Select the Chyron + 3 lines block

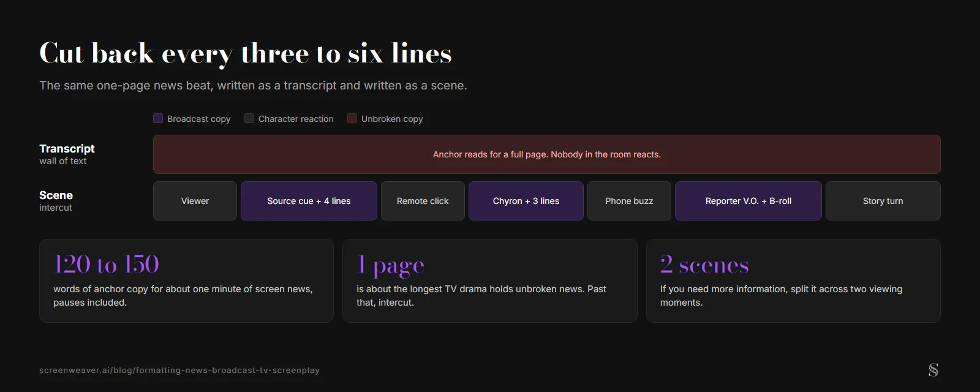point(526,201)
